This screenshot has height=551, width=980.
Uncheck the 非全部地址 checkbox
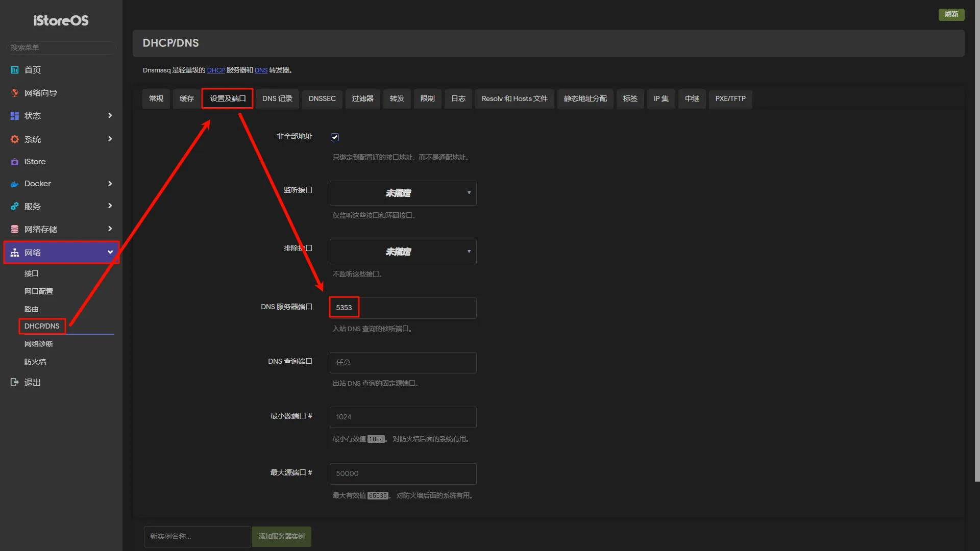[335, 137]
